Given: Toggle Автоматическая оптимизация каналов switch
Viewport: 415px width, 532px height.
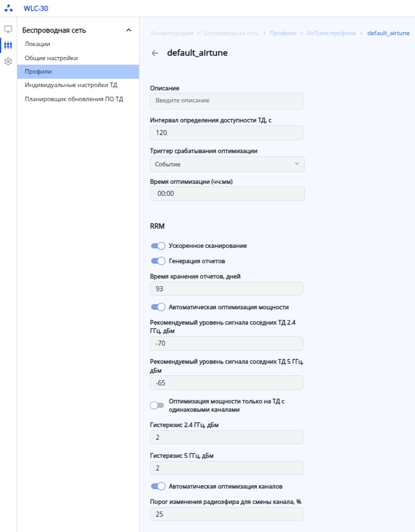Looking at the screenshot, I should [x=158, y=486].
